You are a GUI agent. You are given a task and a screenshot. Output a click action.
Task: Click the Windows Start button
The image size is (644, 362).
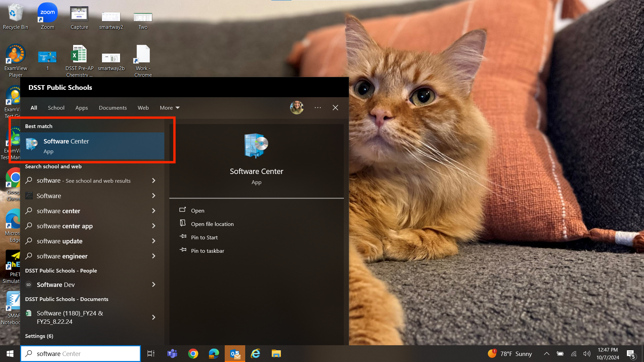point(10,354)
